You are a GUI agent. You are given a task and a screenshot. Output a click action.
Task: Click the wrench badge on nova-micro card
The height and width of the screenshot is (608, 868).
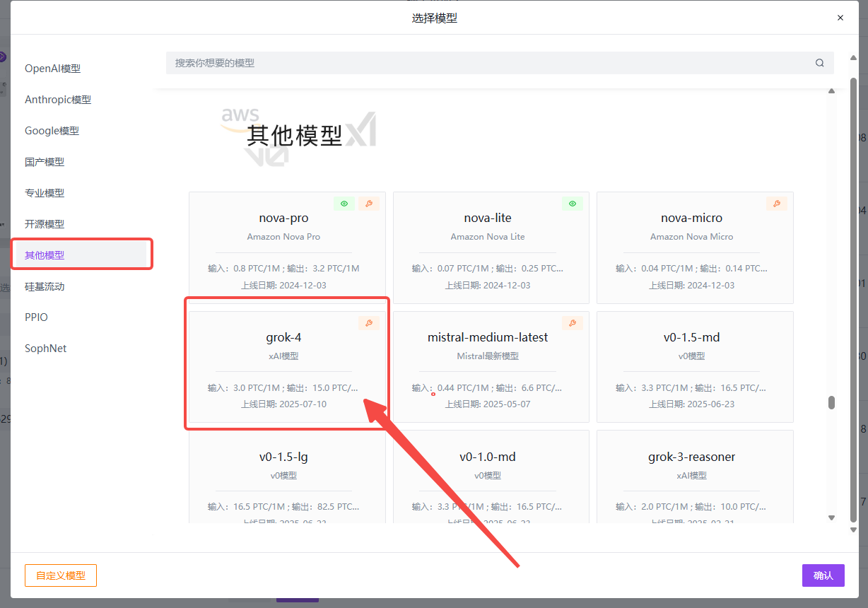click(777, 204)
